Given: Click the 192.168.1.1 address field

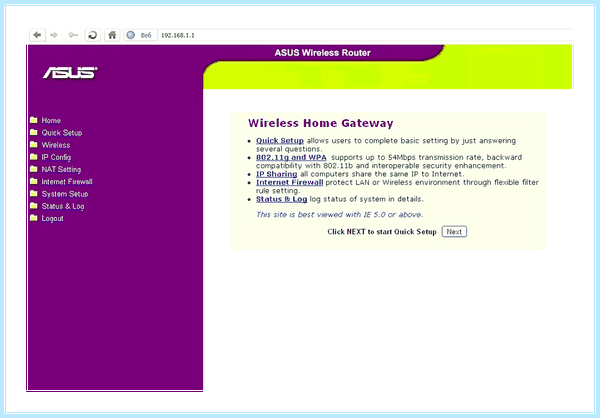Looking at the screenshot, I should [365, 35].
